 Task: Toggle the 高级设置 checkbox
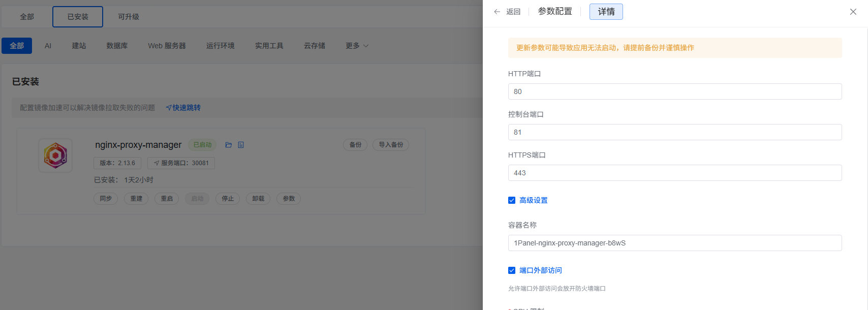(x=512, y=200)
